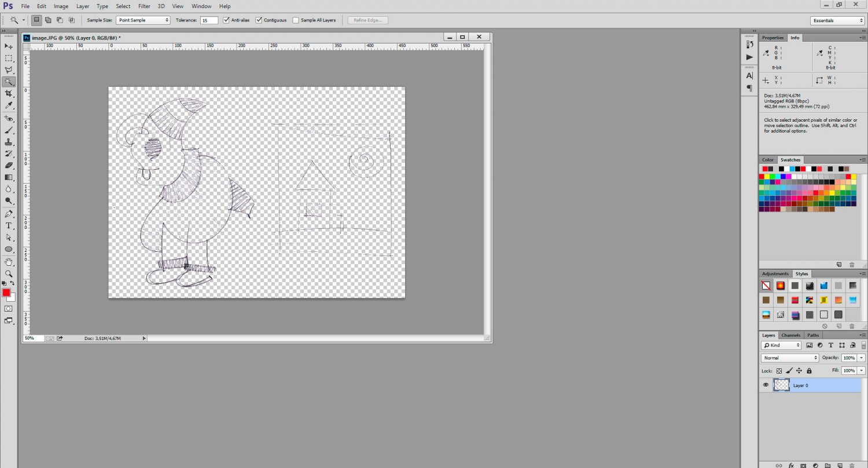Image resolution: width=868 pixels, height=468 pixels.
Task: Open the Sample Size dropdown
Action: (143, 20)
